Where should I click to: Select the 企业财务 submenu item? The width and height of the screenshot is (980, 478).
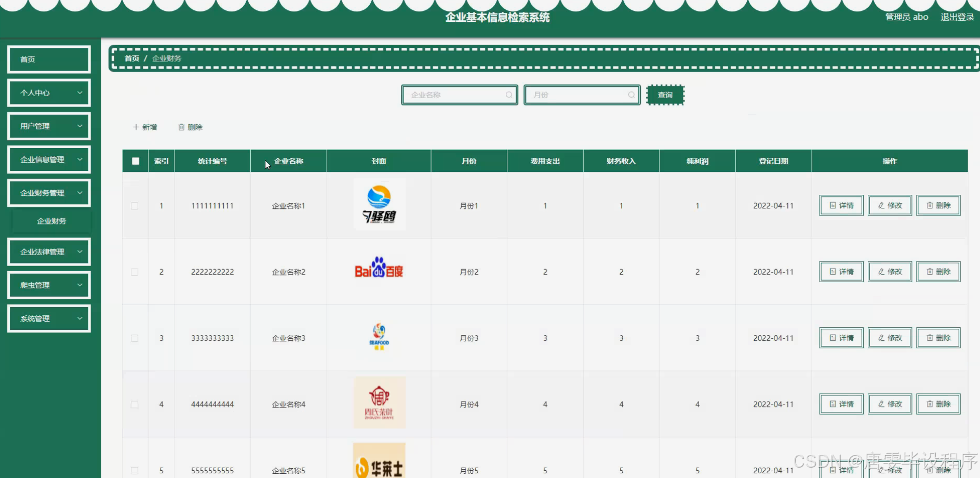coord(51,221)
